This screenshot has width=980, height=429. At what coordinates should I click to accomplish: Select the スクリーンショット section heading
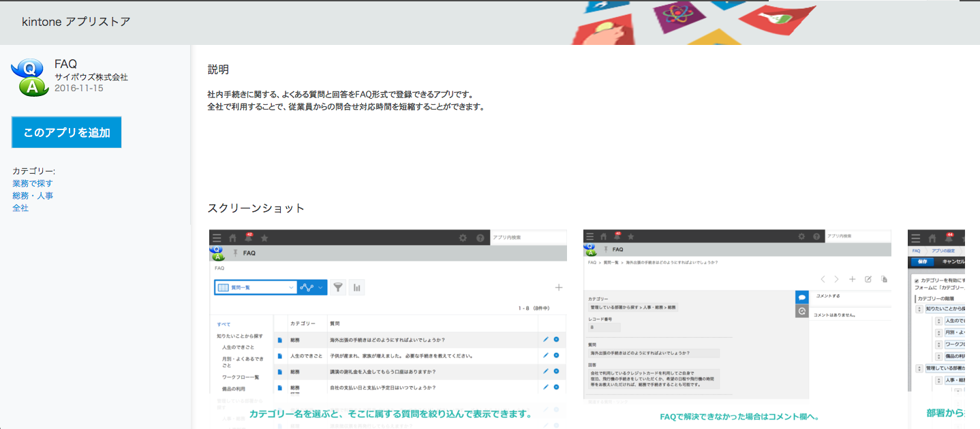pyautogui.click(x=256, y=208)
